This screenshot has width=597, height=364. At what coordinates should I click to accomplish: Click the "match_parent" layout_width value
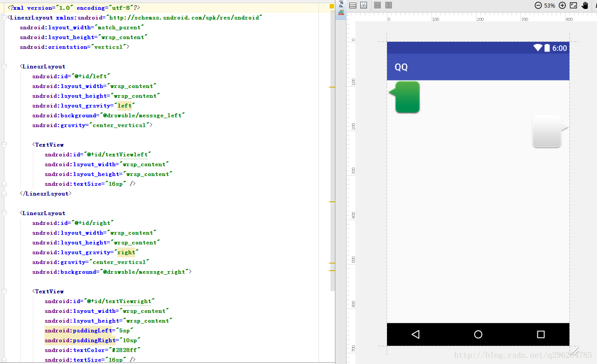click(119, 28)
